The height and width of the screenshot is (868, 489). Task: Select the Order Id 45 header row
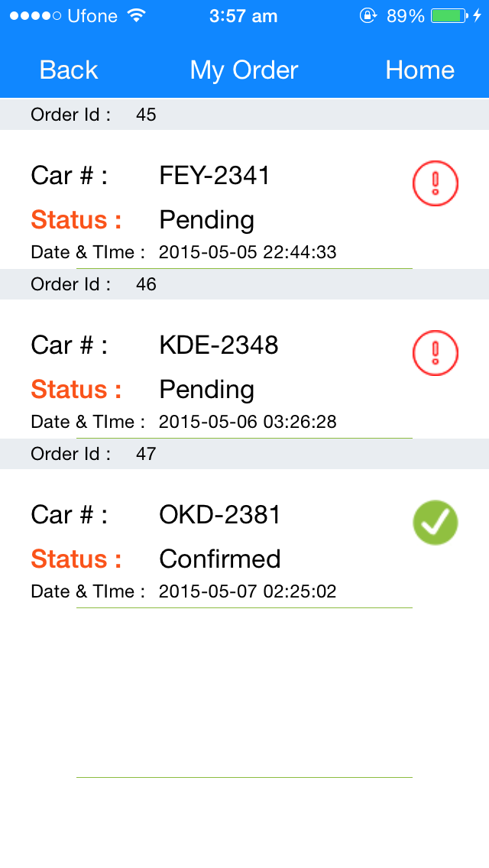[244, 115]
